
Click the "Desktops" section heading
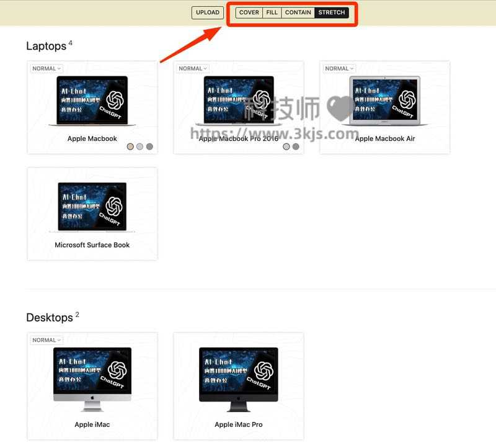pos(50,318)
